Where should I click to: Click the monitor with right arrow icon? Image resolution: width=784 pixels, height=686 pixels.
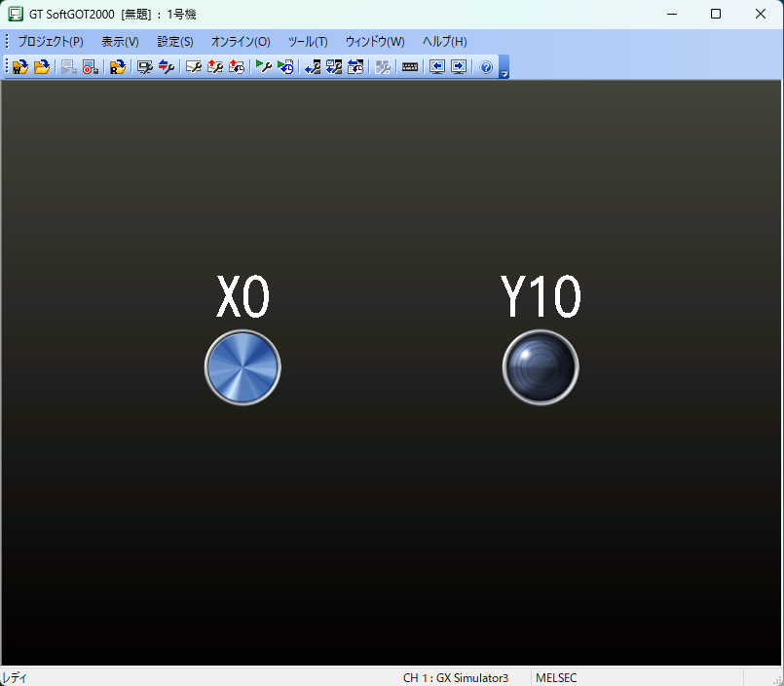click(x=458, y=67)
